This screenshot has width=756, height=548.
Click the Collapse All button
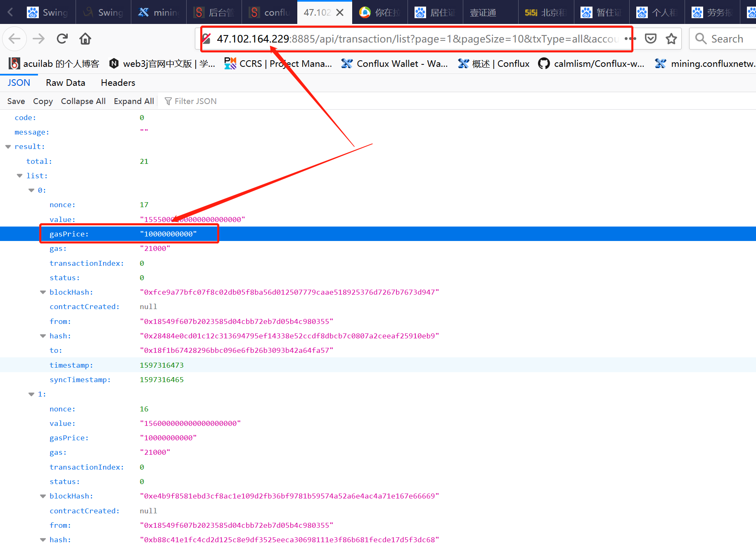pyautogui.click(x=83, y=101)
